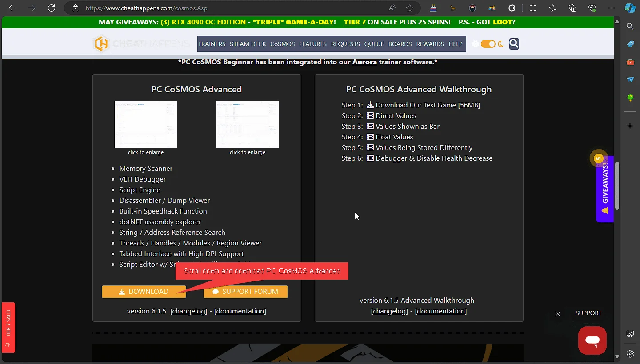Open browser Settings and more ellipsis menu

pyautogui.click(x=612, y=8)
